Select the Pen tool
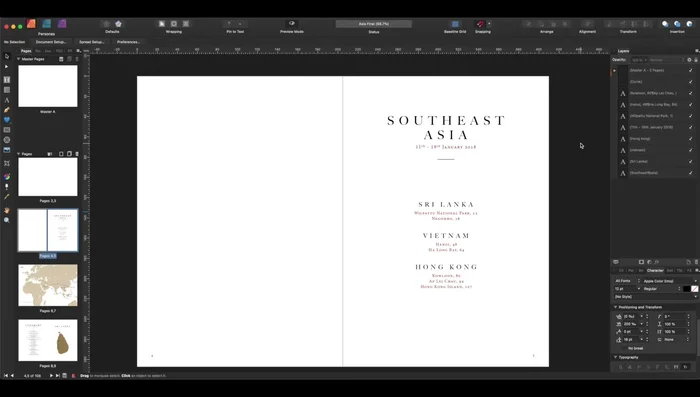 pos(7,110)
